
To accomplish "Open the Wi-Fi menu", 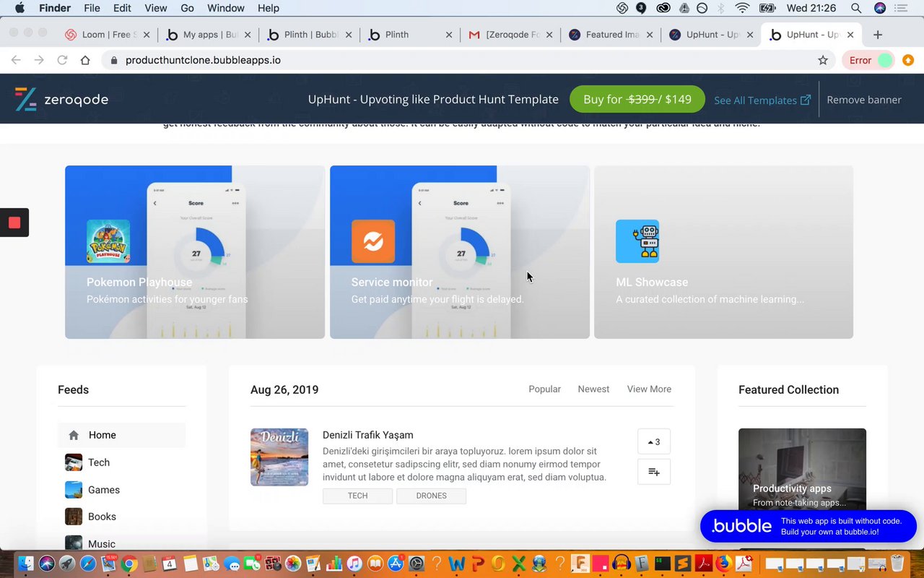I will point(742,8).
